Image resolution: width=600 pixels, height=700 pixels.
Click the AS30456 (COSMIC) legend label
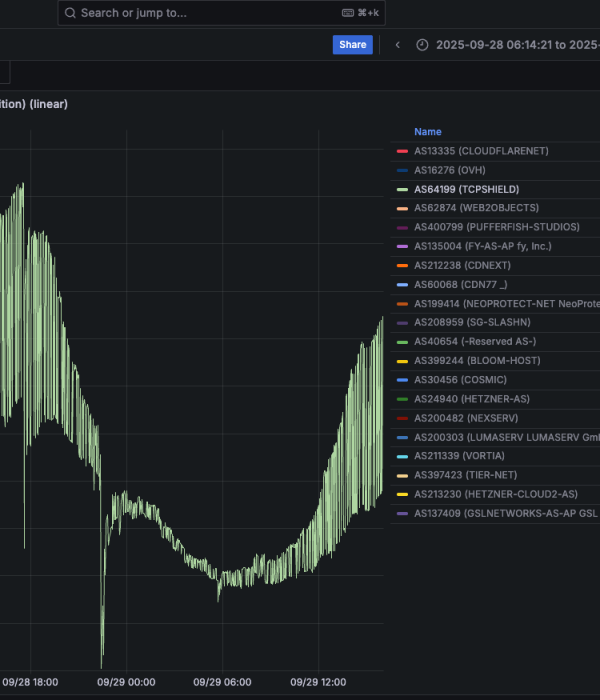pyautogui.click(x=460, y=380)
